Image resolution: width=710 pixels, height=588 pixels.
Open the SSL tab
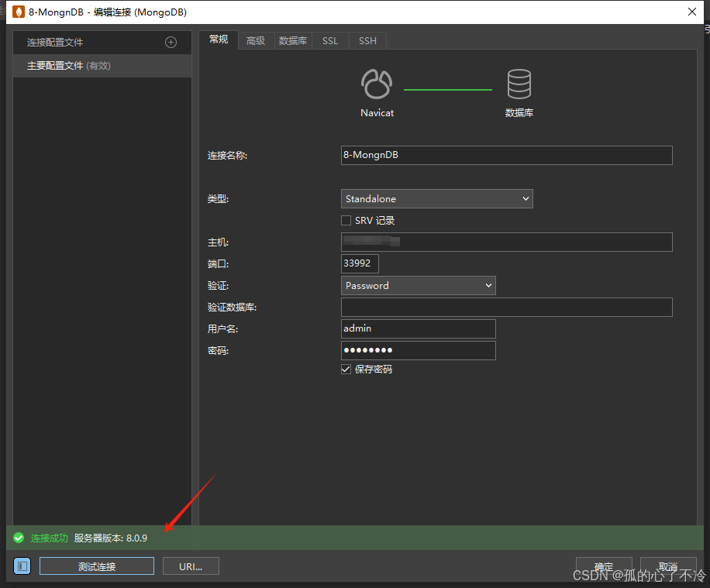(x=330, y=41)
